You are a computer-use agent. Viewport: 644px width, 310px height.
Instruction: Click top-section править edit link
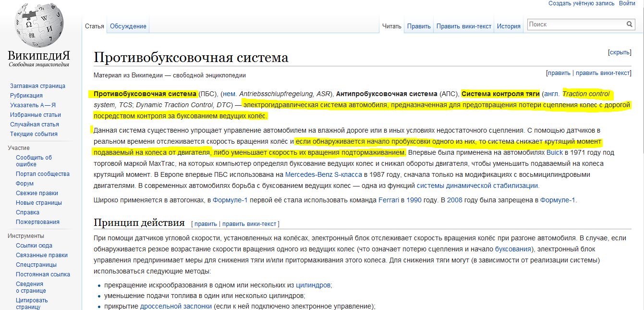pos(559,73)
